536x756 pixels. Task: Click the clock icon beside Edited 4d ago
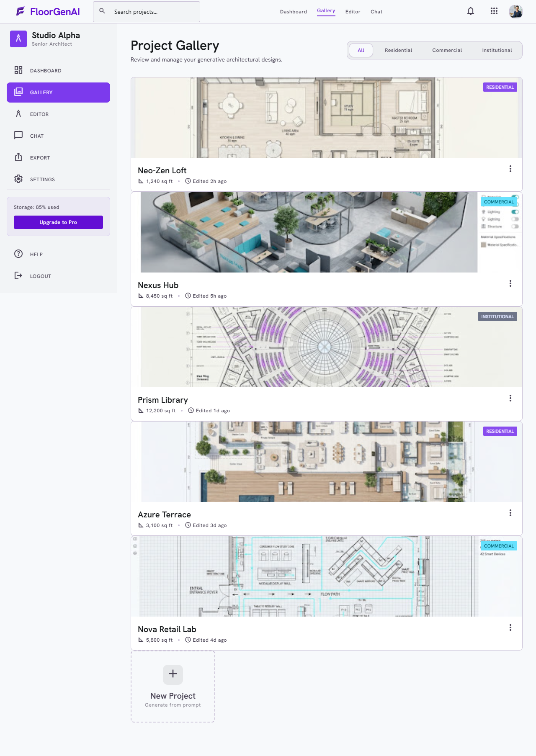[188, 640]
